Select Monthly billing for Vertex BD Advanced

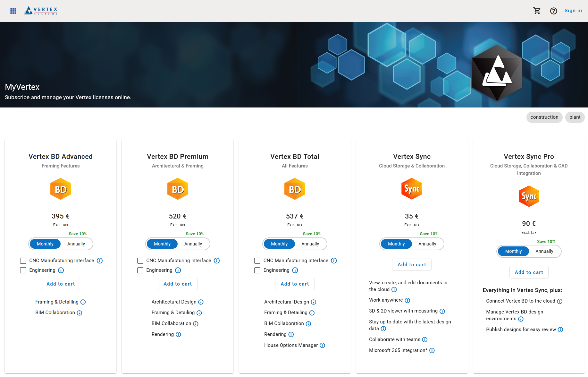45,244
